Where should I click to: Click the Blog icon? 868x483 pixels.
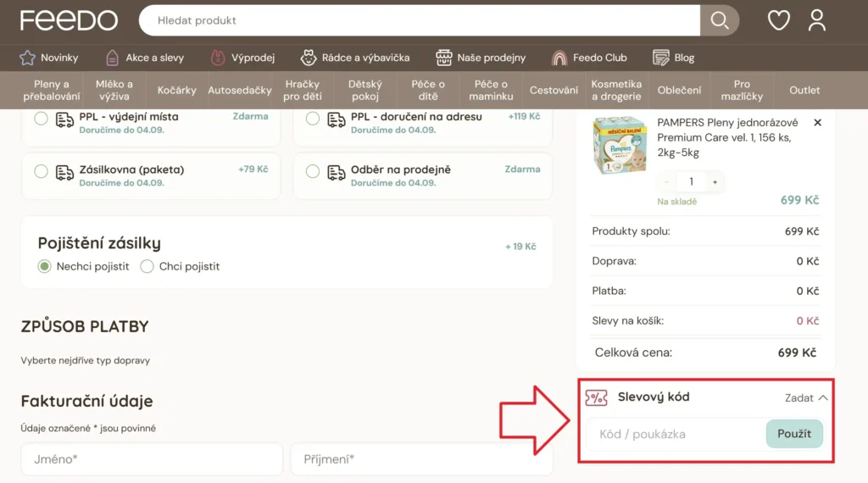661,58
